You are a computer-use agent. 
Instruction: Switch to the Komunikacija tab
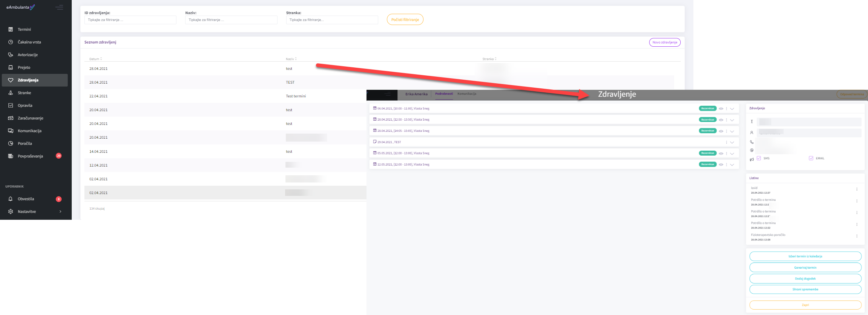(x=467, y=94)
